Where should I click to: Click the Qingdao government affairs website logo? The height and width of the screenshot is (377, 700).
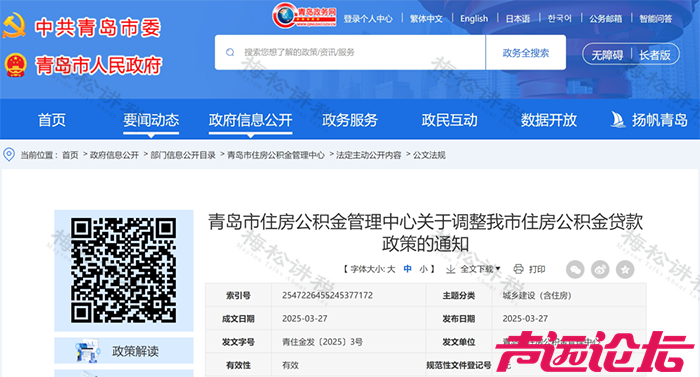tap(304, 16)
